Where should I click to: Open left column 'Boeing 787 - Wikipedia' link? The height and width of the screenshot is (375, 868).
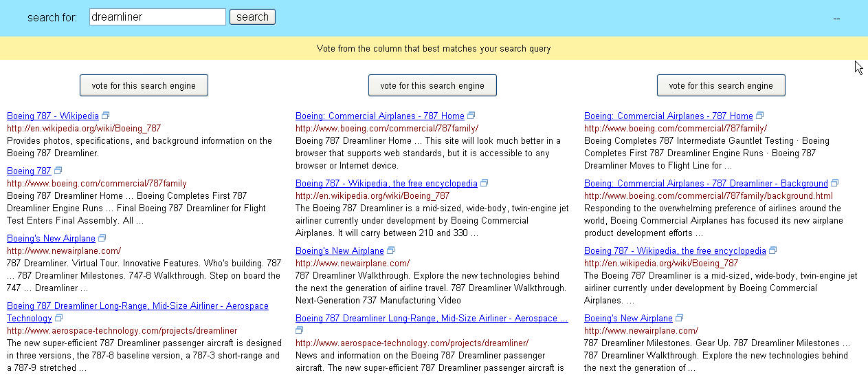click(x=53, y=116)
